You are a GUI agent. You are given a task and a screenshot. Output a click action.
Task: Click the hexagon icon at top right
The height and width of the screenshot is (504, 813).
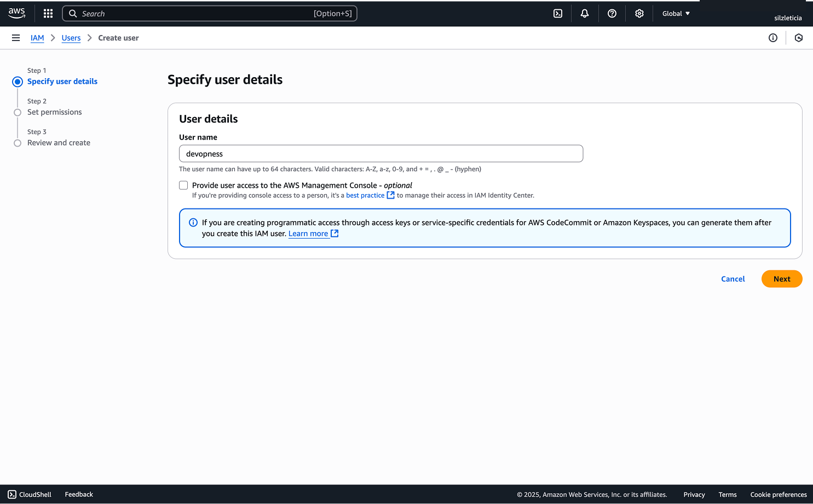pos(799,38)
